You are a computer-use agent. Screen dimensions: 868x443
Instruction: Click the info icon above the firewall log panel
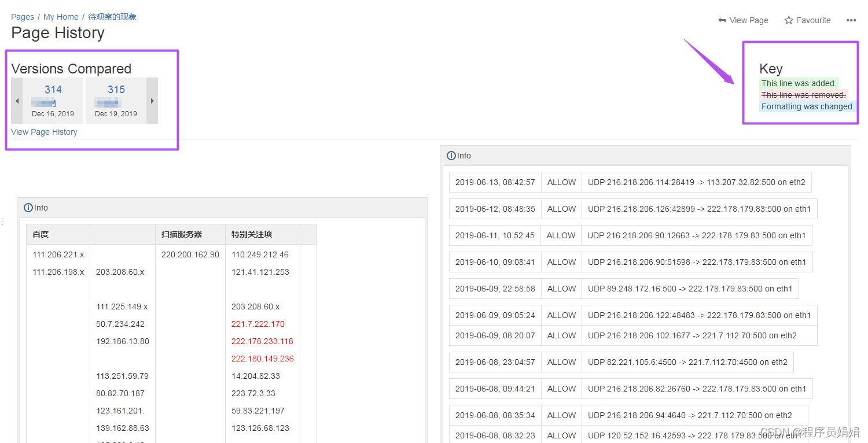[451, 156]
